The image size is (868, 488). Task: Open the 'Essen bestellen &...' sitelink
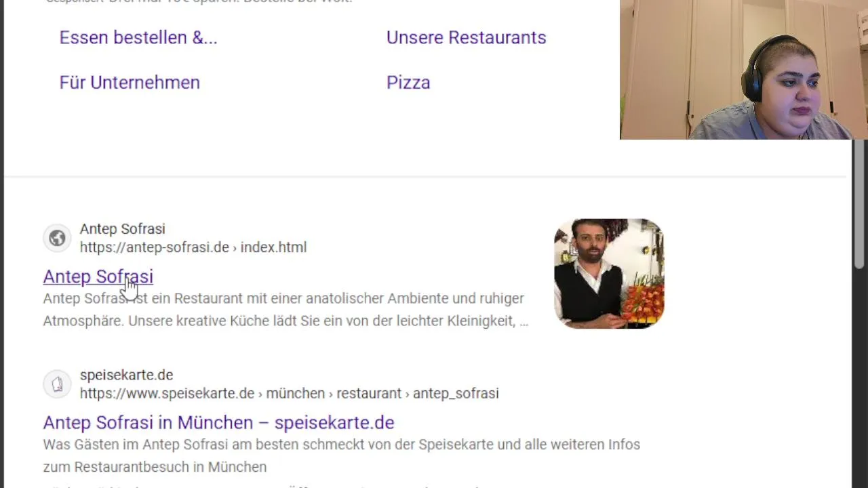[138, 37]
